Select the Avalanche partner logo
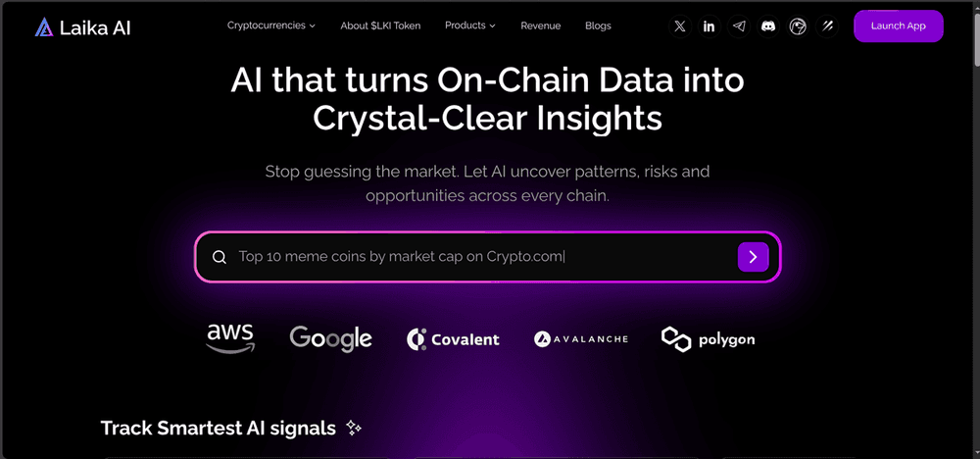The image size is (980, 459). click(x=581, y=339)
